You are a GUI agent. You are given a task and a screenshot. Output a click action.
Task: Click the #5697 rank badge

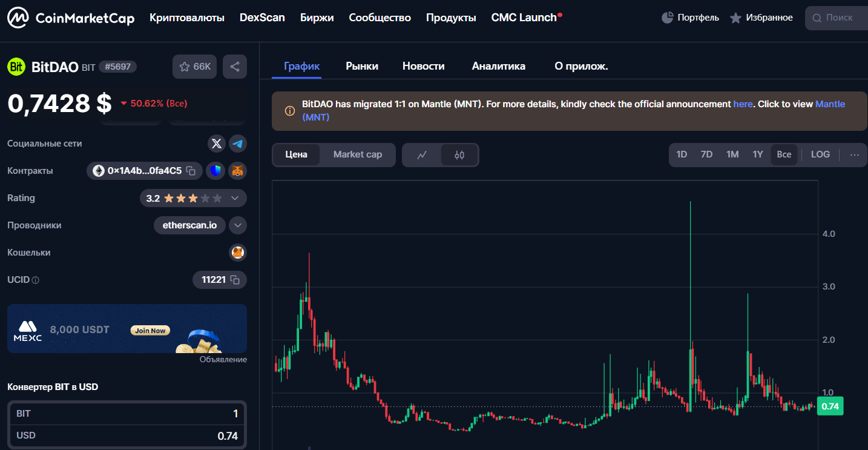click(117, 67)
